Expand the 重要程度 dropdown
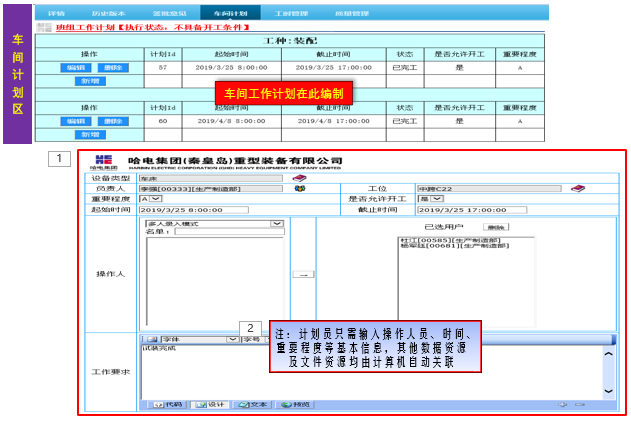Screen dimensions: 631x421 157,199
